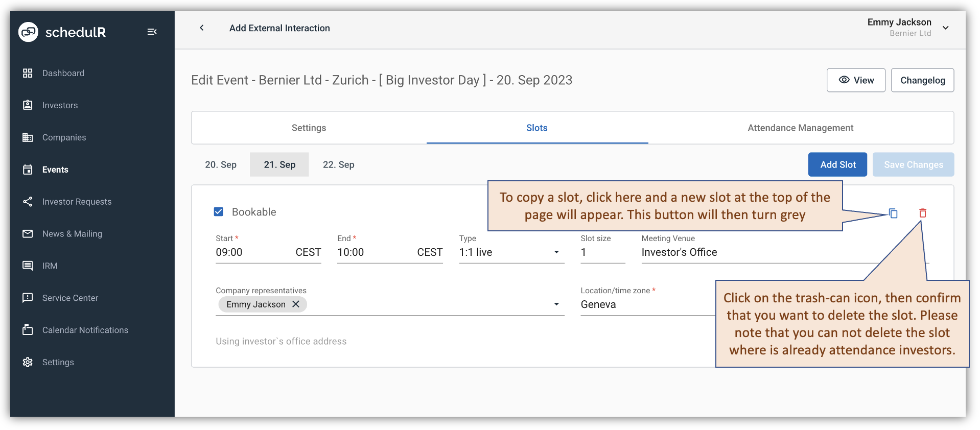Click the Settings gear icon

(28, 362)
